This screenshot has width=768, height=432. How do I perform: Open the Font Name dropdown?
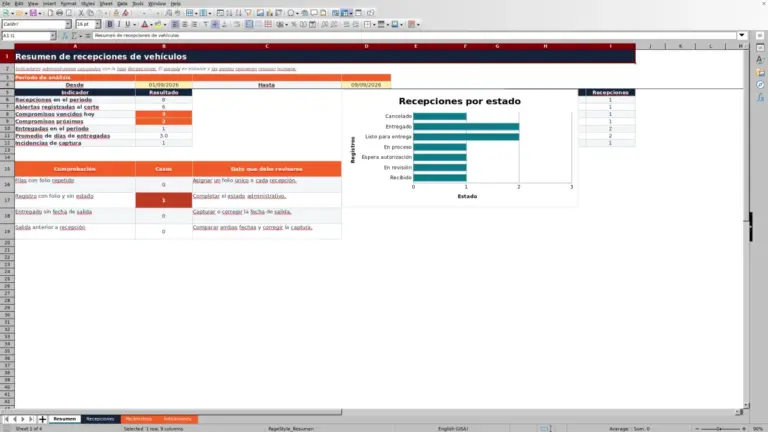(68, 24)
